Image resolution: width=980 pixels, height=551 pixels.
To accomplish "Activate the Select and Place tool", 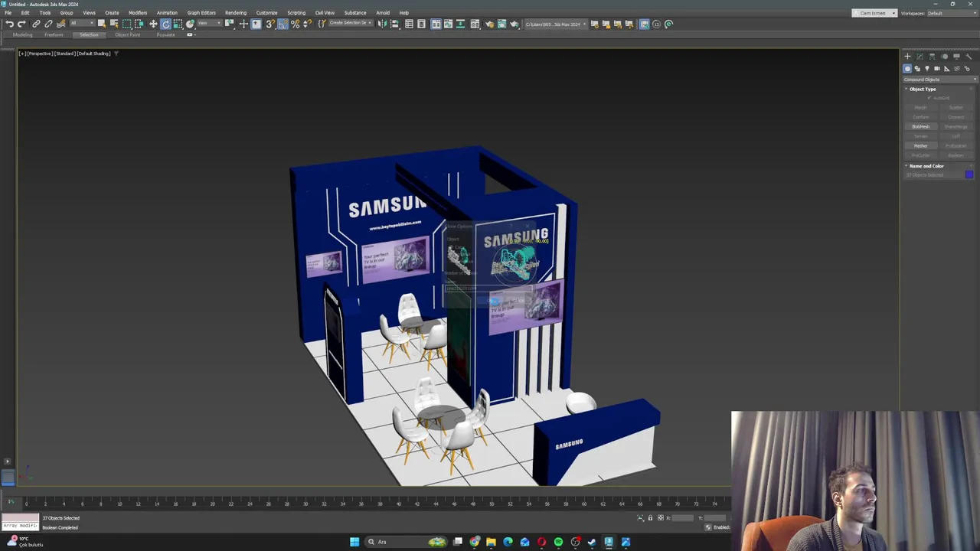I will click(x=190, y=24).
